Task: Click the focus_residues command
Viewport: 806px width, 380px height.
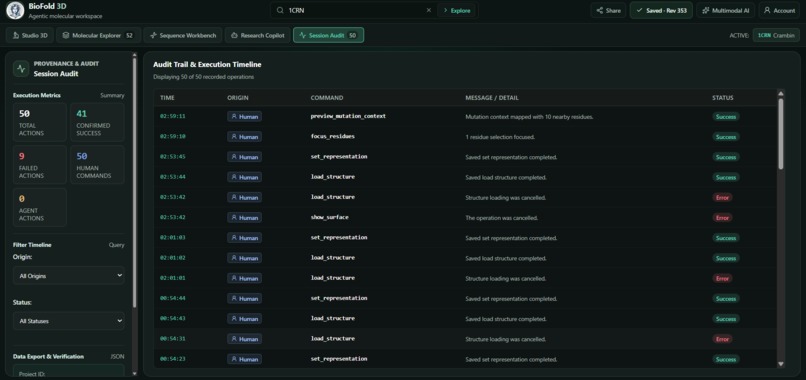Action: [x=333, y=136]
